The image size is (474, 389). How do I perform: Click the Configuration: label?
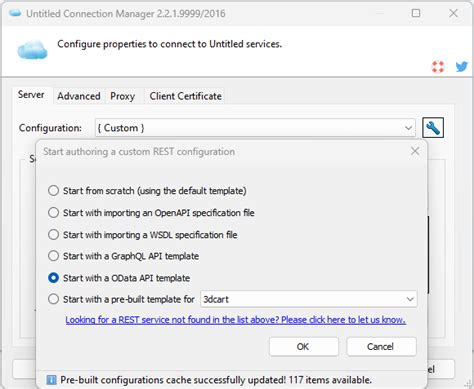point(50,128)
